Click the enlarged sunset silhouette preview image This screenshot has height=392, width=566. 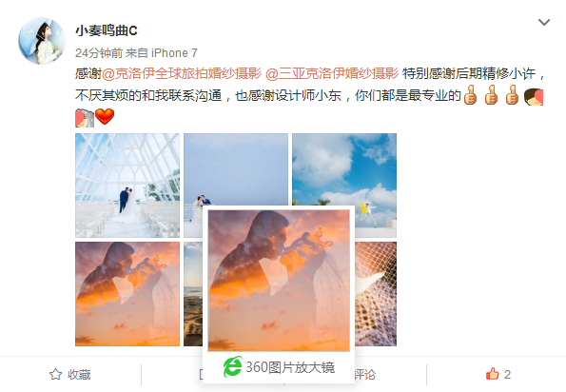pyautogui.click(x=279, y=281)
